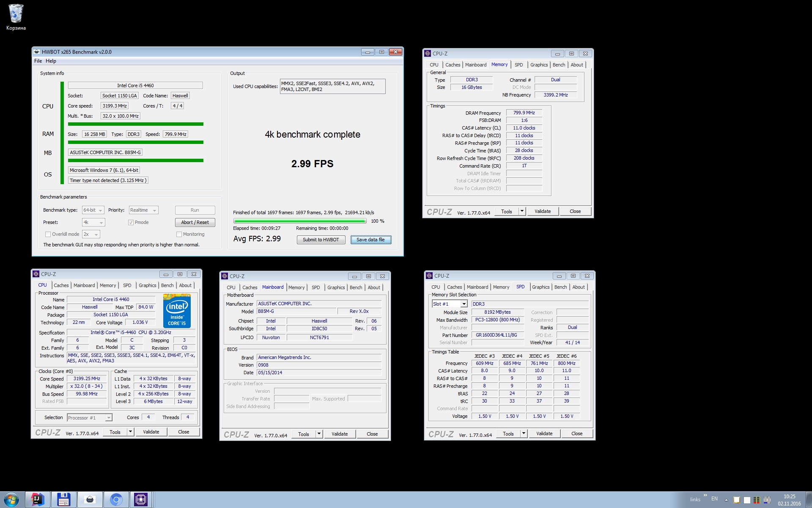
Task: Click the Level 3 cache 6 MBytes value
Action: pos(153,401)
